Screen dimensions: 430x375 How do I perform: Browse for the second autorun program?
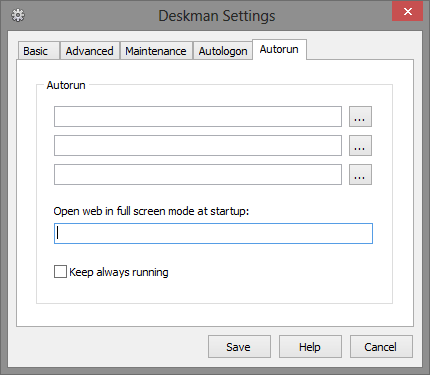[x=360, y=145]
